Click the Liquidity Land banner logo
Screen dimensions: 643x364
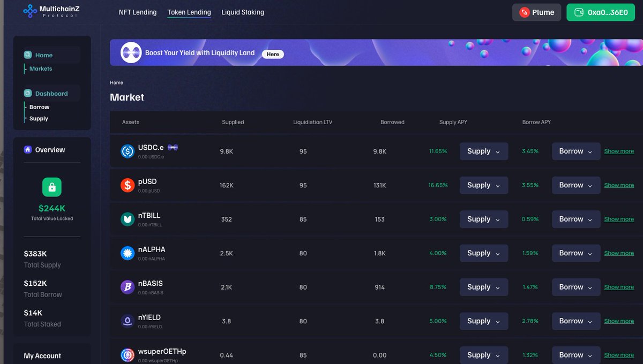point(131,53)
